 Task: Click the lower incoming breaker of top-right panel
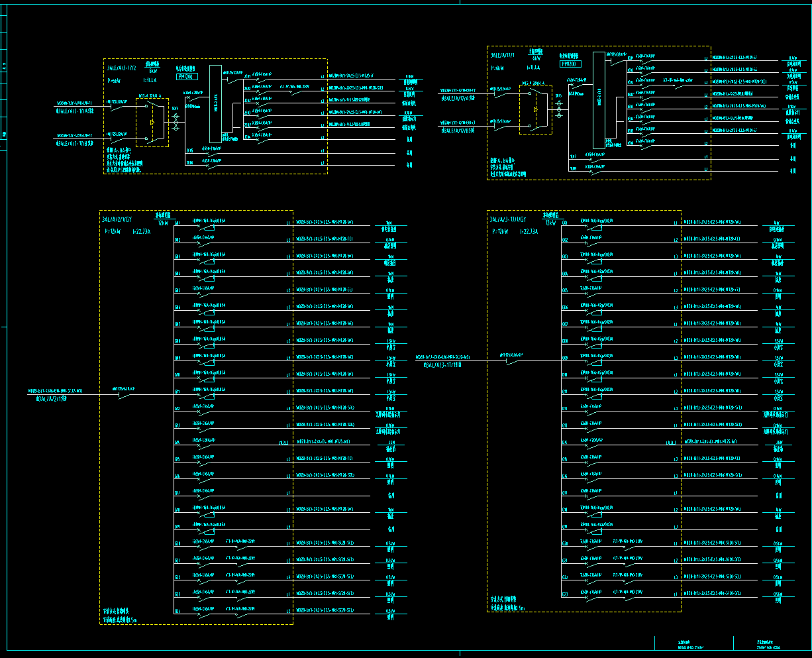pyautogui.click(x=501, y=127)
